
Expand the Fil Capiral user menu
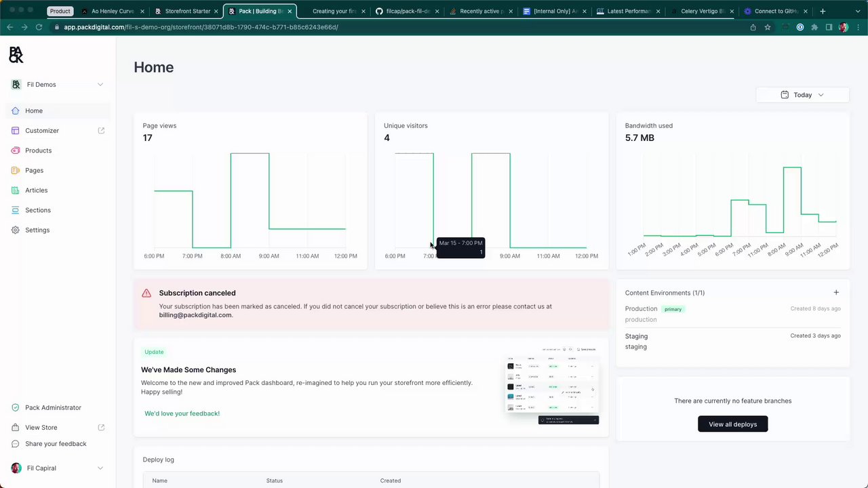(58, 468)
